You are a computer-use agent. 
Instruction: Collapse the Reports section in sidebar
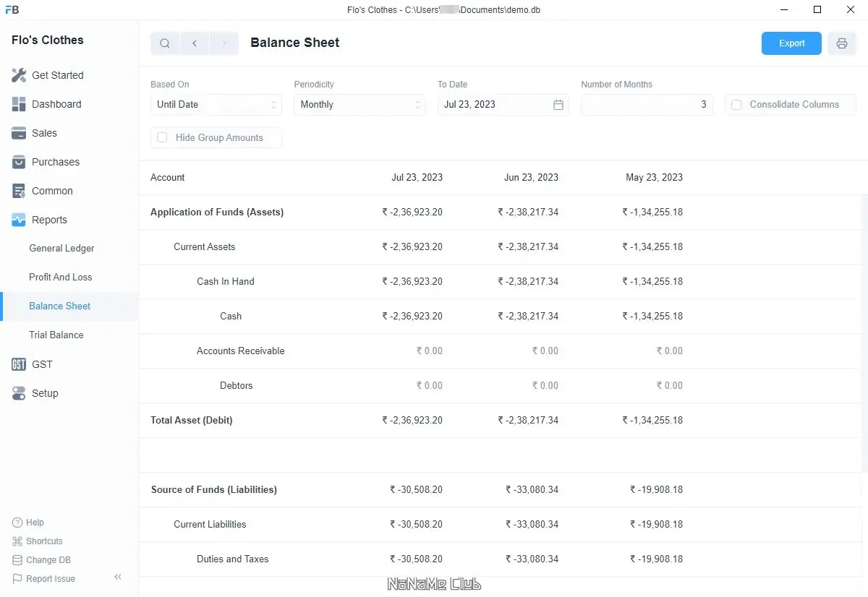tap(49, 220)
